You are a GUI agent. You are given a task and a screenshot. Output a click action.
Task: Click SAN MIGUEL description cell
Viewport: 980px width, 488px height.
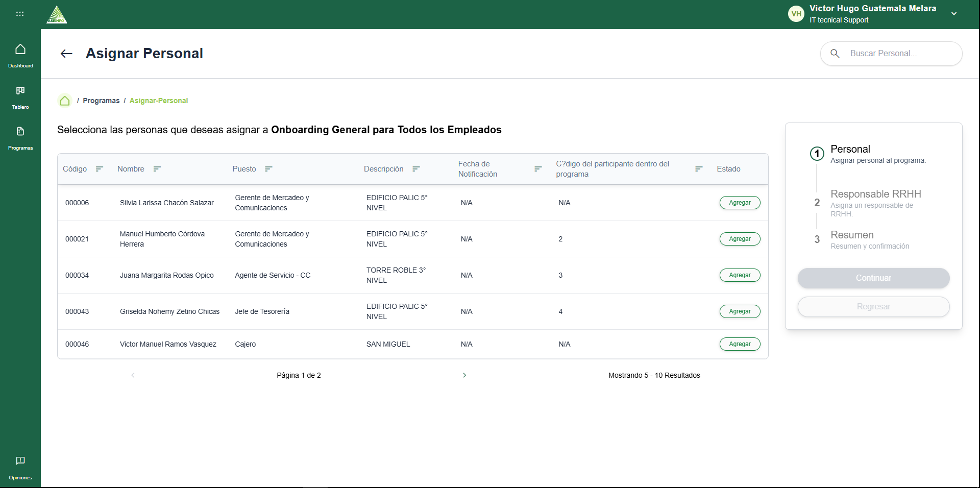[388, 344]
